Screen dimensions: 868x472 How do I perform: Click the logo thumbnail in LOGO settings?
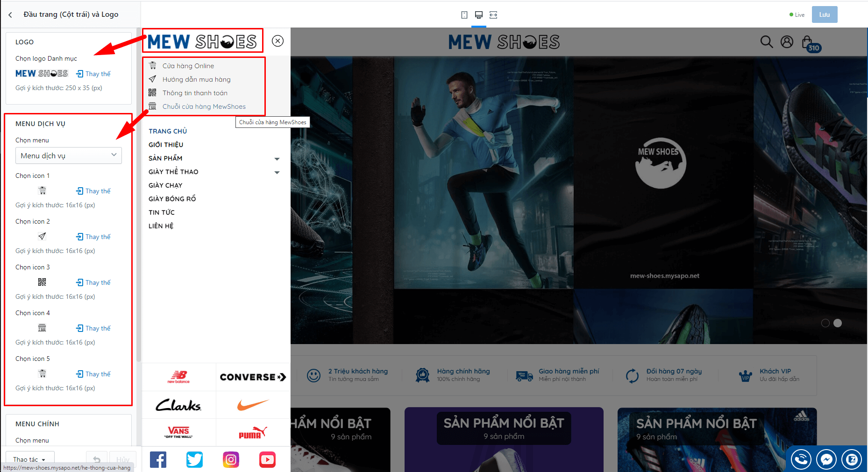tap(42, 74)
